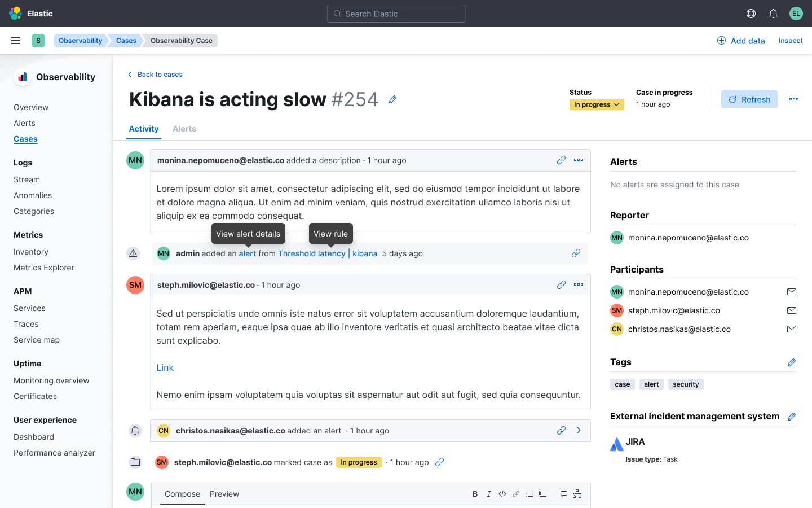The height and width of the screenshot is (508, 812).
Task: Copy link to the admin alert entry
Action: point(576,253)
